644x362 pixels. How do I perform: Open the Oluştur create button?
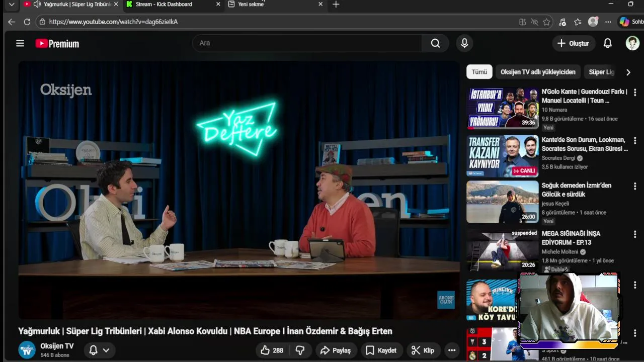pos(573,43)
